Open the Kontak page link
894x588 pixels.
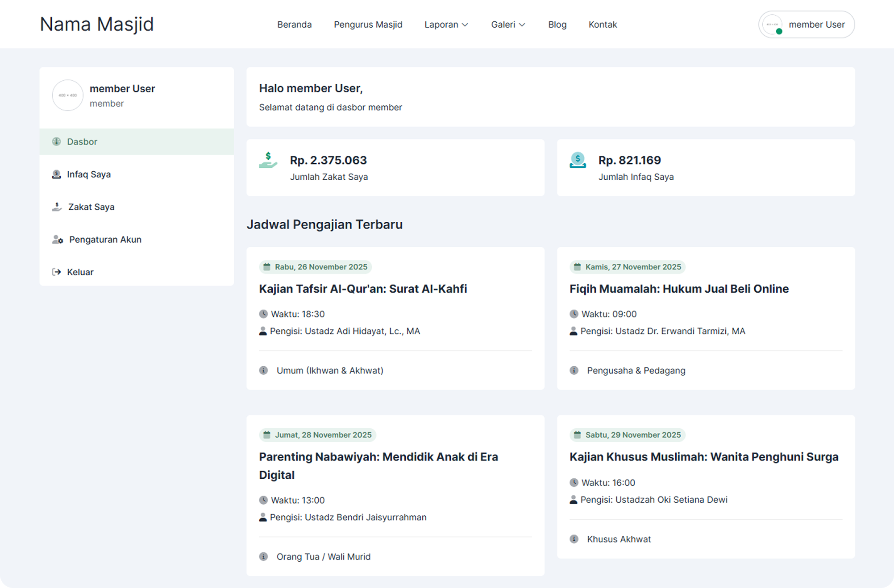tap(602, 25)
